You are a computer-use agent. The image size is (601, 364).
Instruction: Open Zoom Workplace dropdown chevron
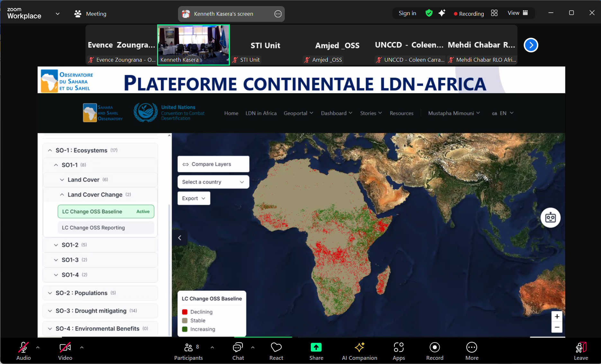coord(58,13)
